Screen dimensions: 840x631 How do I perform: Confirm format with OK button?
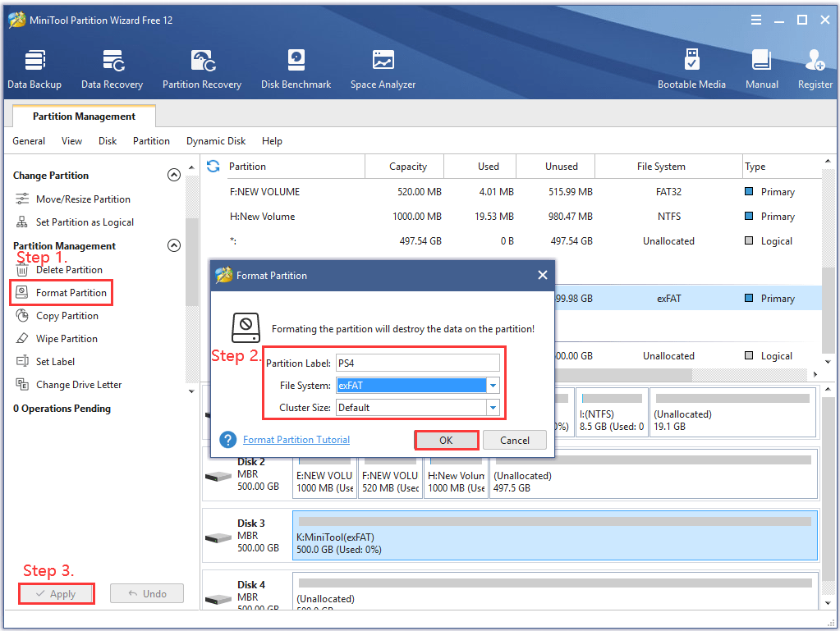pos(446,440)
